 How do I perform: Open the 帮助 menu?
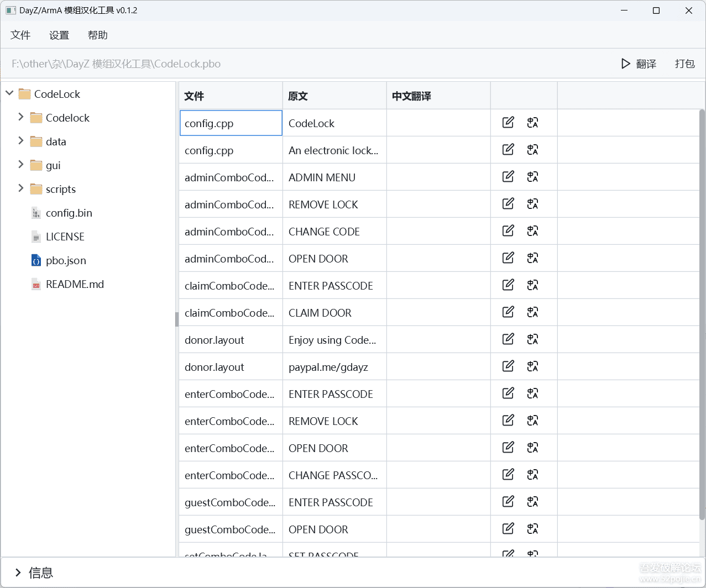(98, 35)
